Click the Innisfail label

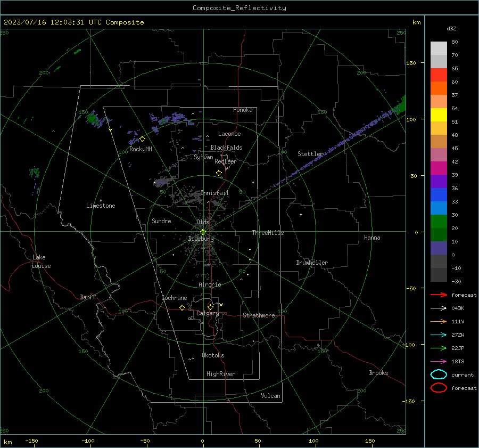tap(214, 193)
